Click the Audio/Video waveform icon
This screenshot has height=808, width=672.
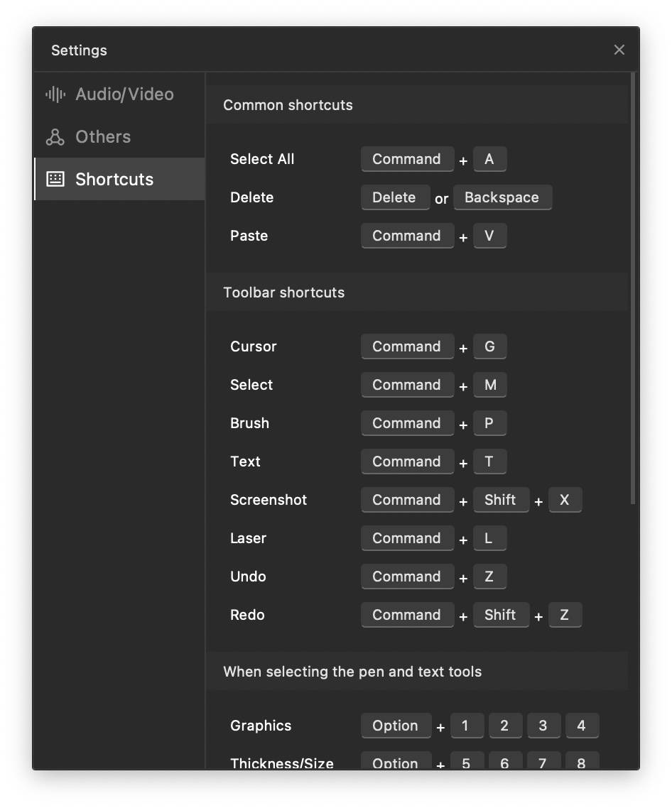(x=55, y=94)
